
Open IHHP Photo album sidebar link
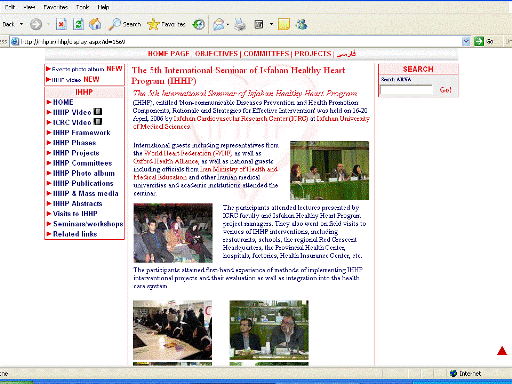click(84, 173)
